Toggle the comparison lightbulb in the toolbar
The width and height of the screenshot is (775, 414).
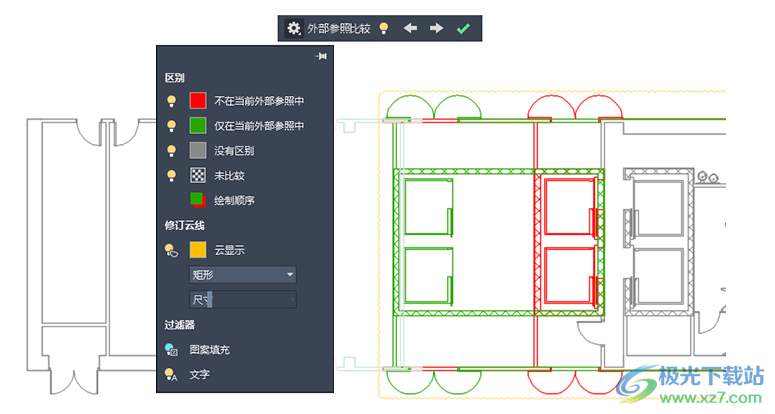[384, 28]
